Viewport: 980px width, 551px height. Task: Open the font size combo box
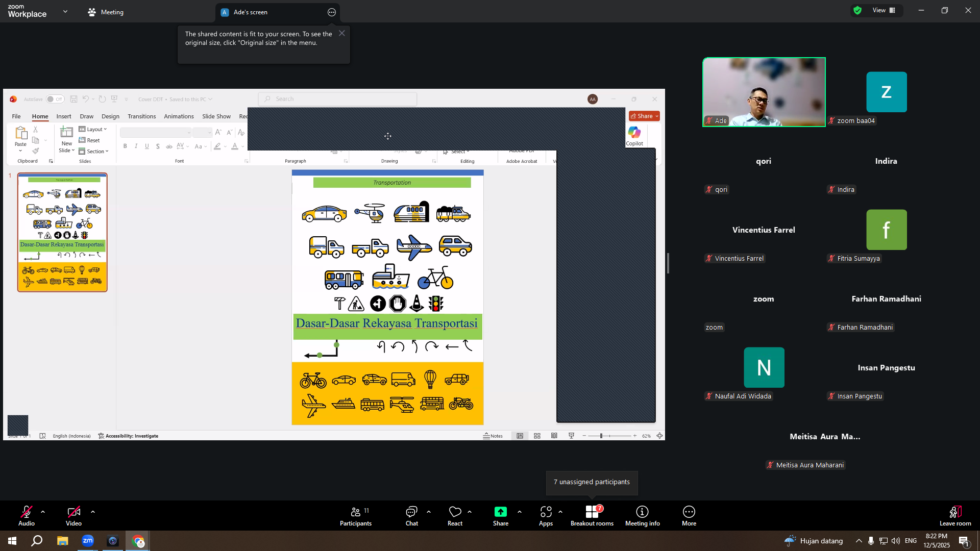click(203, 133)
